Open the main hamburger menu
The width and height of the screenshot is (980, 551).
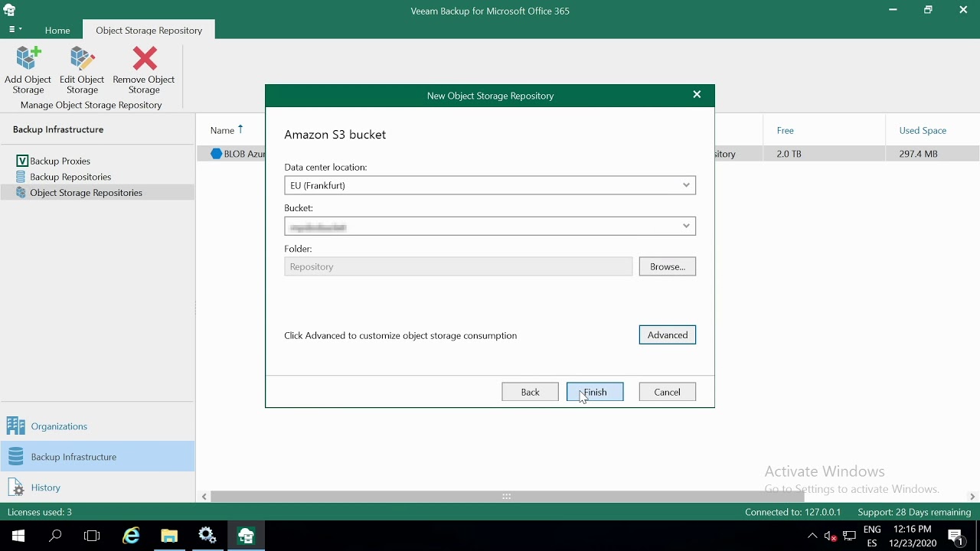coord(15,30)
